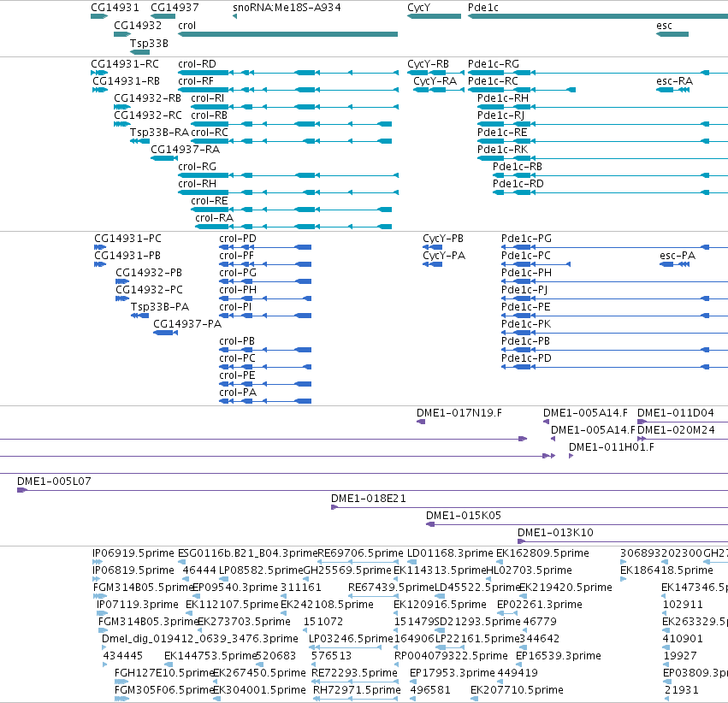Click protein label crol-PF
Viewport: 728px width, 703px height.
coord(236,256)
